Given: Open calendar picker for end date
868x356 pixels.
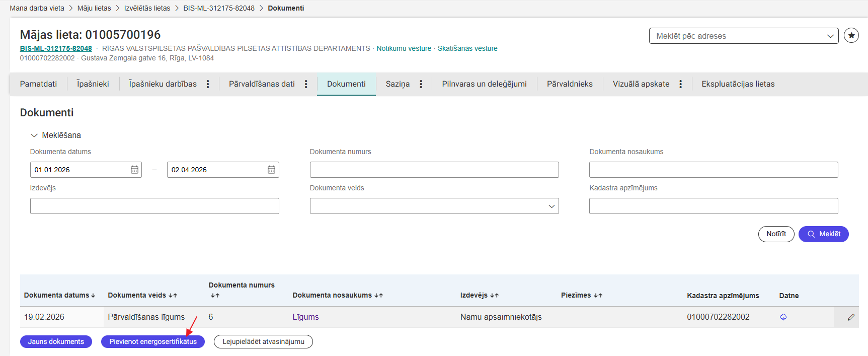Looking at the screenshot, I should coord(271,170).
